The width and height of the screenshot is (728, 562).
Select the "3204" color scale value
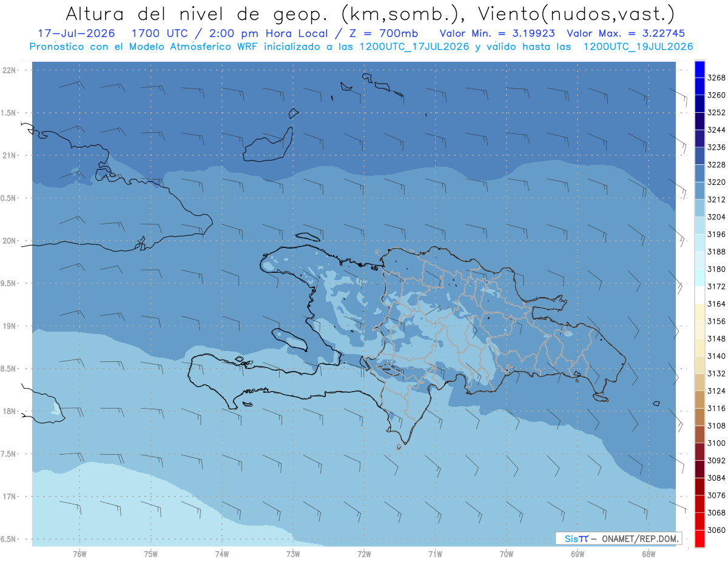coord(716,217)
